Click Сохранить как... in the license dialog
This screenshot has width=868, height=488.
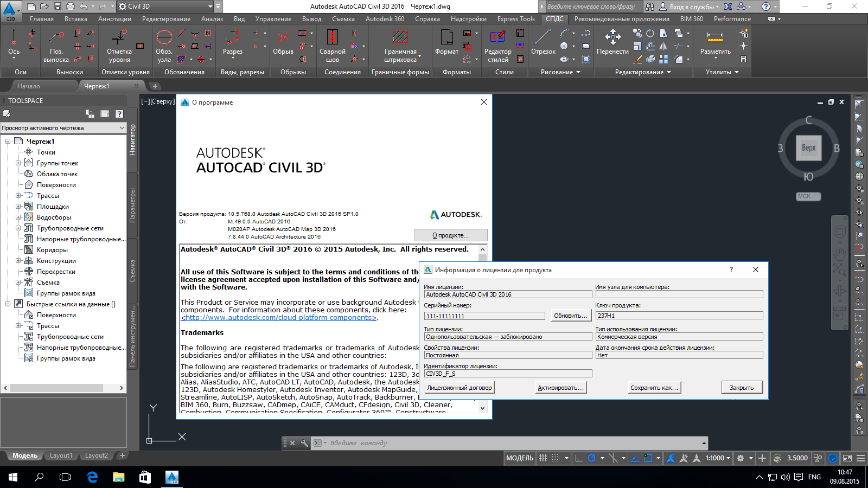click(654, 388)
